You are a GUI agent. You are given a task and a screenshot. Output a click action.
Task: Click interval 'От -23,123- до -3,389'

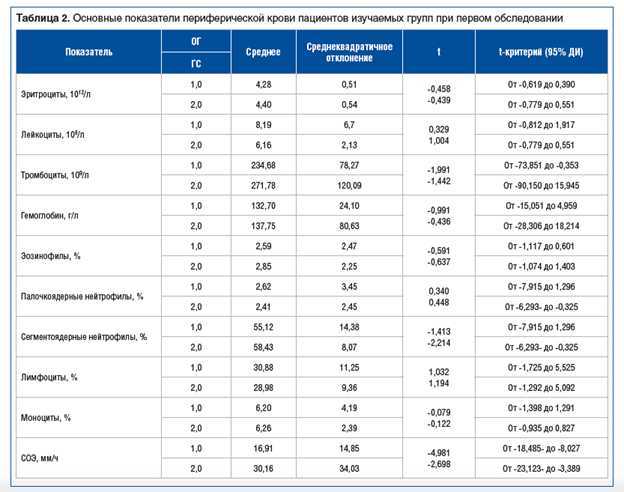click(x=541, y=469)
